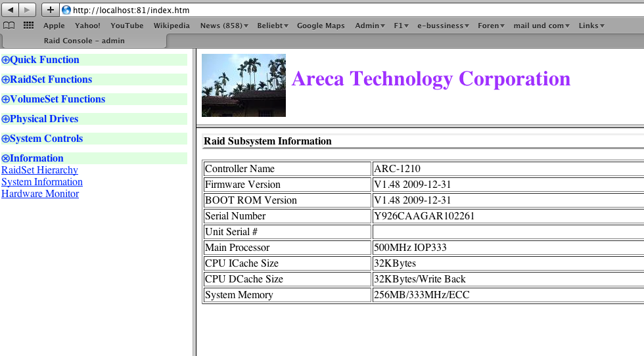Click the BOOT ROM Version label cell

coord(288,200)
